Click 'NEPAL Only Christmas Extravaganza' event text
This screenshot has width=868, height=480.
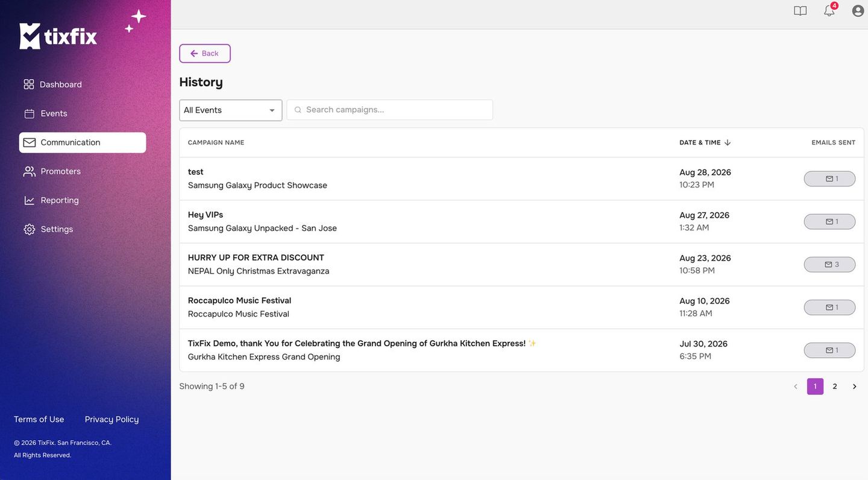click(259, 271)
